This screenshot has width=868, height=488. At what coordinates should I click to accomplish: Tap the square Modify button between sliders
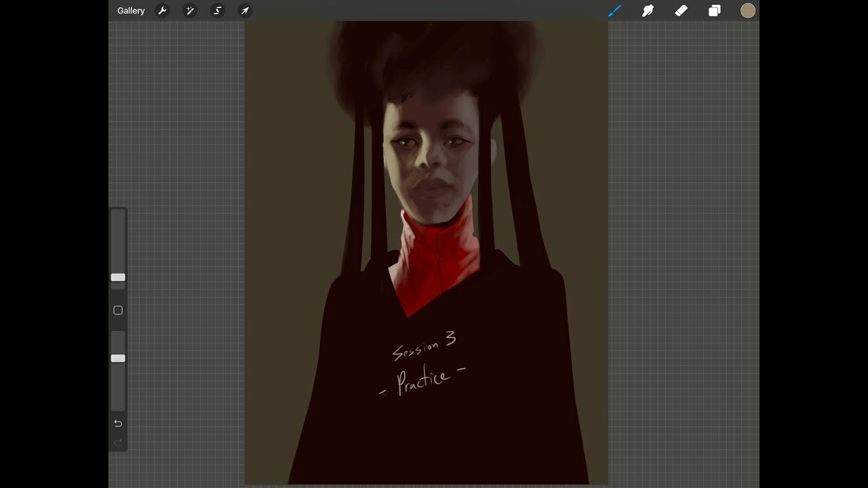(x=118, y=310)
